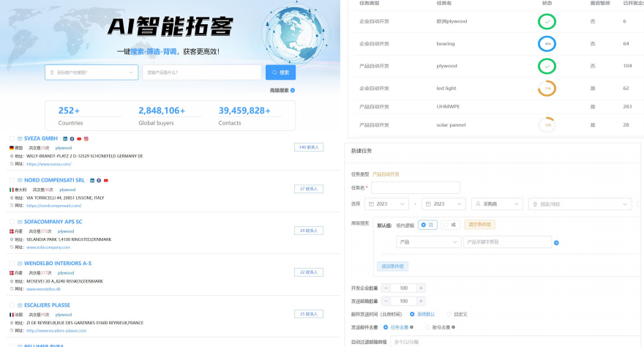
Task: Click blue plus icon beside product keyword field
Action: [556, 242]
